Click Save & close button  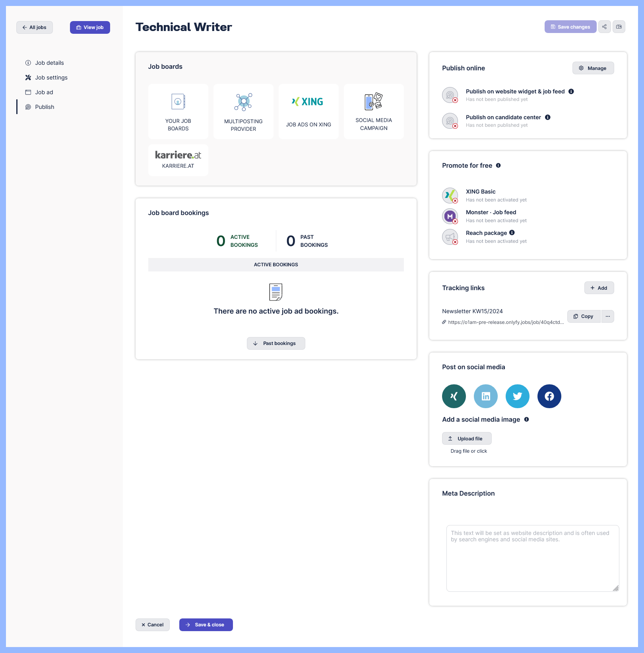[206, 625]
